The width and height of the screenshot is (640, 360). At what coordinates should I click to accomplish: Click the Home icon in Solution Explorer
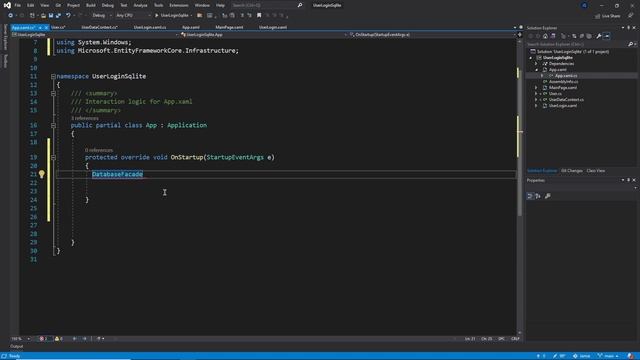tap(545, 36)
